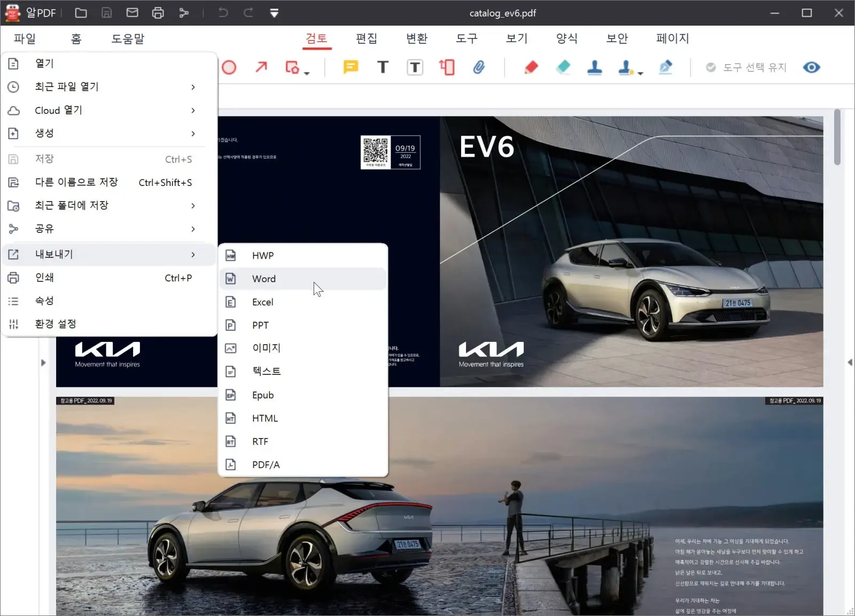Screen dimensions: 855x616
Task: Expand the 공유 submenu
Action: click(x=109, y=229)
